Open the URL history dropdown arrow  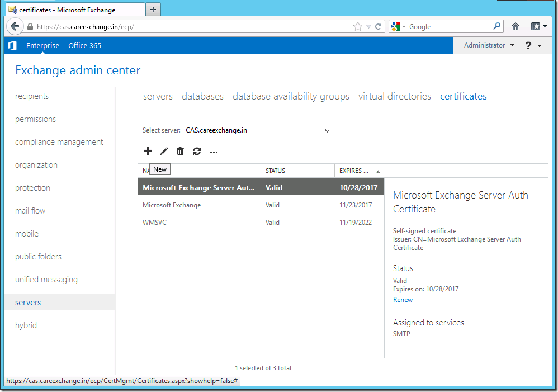tap(368, 27)
